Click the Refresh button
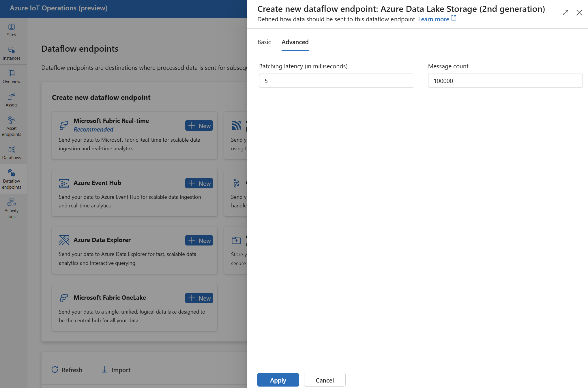Image resolution: width=588 pixels, height=388 pixels. [x=67, y=369]
